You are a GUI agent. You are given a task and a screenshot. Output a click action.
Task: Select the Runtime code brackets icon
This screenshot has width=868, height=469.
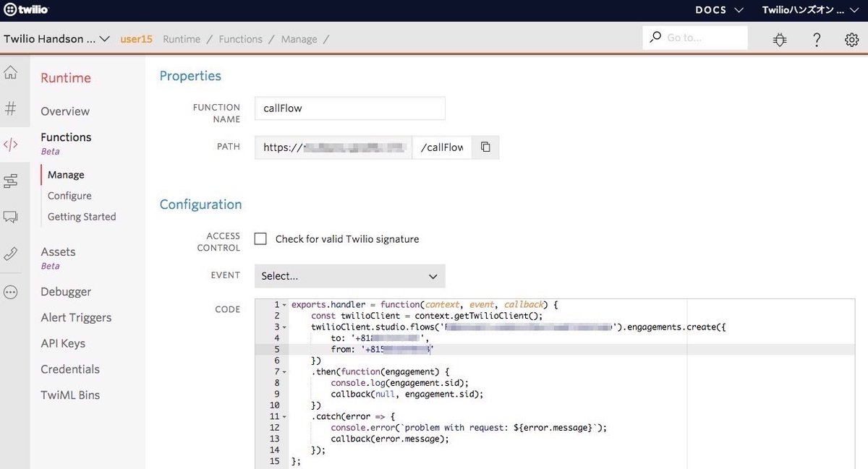tap(10, 144)
